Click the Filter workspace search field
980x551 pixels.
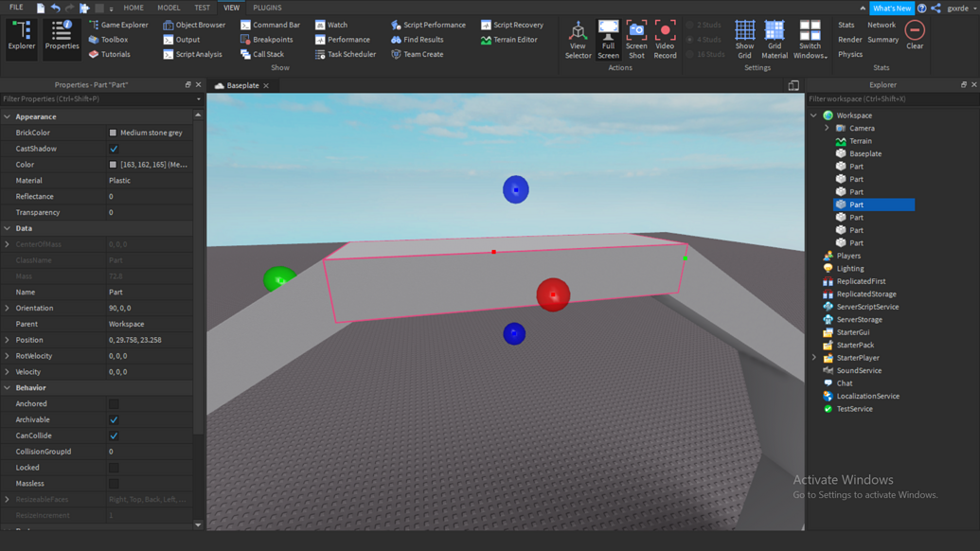click(891, 99)
